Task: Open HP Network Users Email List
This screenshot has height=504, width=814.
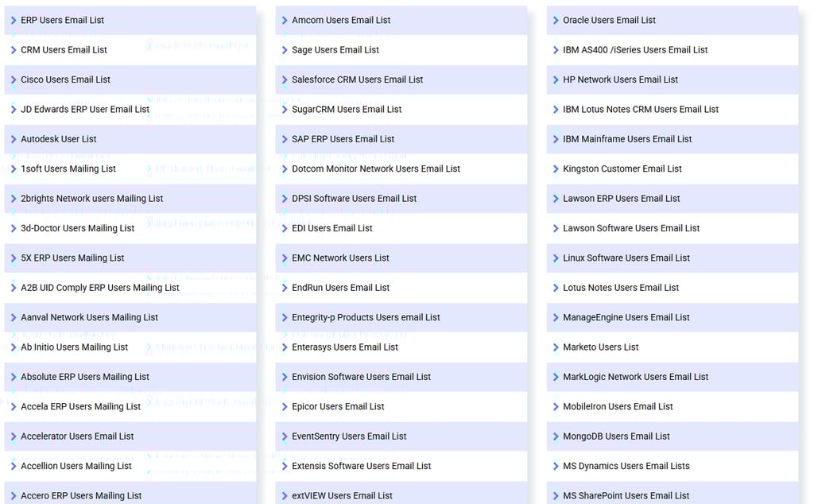Action: click(x=620, y=79)
